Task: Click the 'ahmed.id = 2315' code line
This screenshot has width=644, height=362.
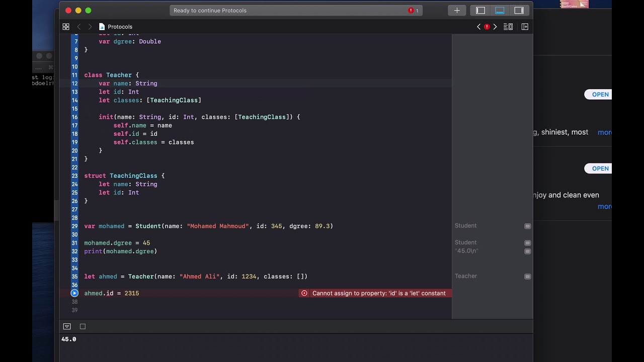Action: tap(112, 293)
